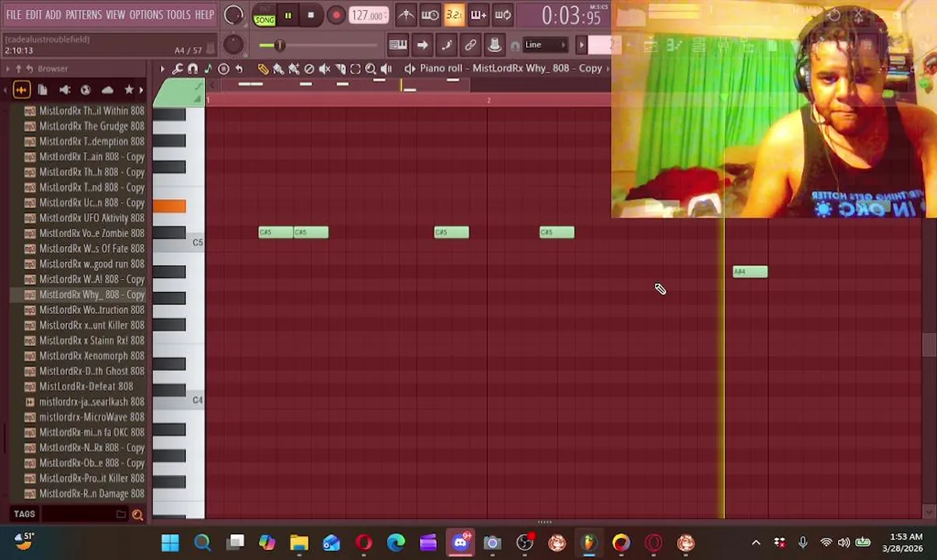Open the piano roll wrench tools menu

(x=177, y=68)
